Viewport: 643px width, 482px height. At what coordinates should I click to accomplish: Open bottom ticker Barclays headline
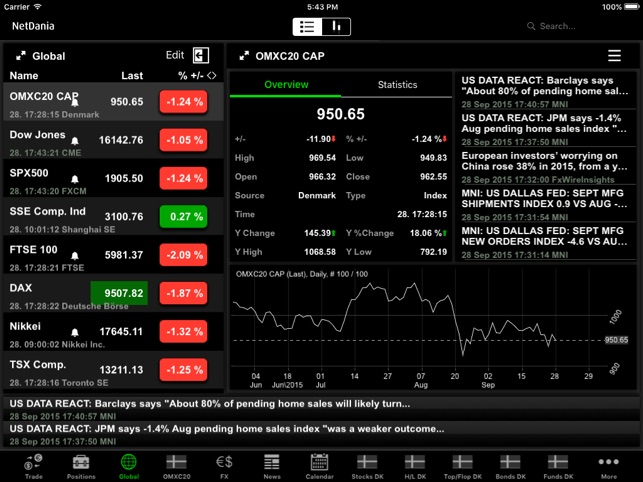322,409
